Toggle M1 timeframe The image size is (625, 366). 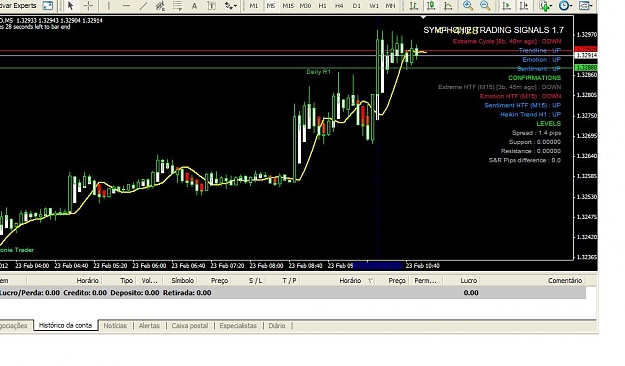254,6
